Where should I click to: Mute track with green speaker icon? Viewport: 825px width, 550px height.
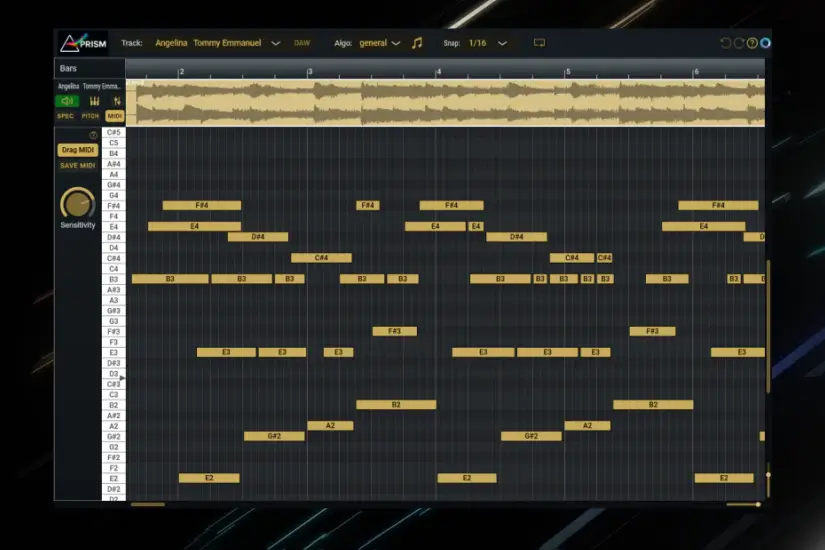point(67,101)
